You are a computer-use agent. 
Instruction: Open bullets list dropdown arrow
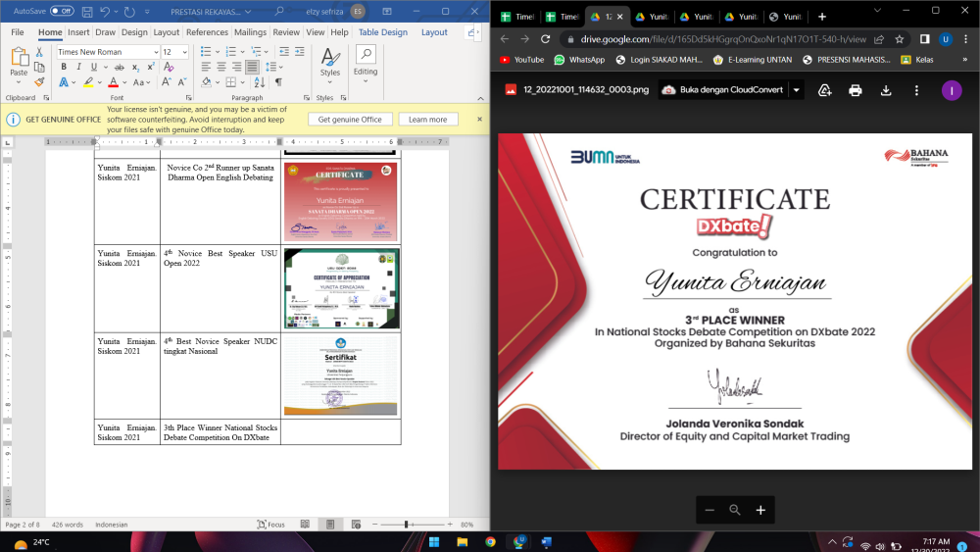(x=218, y=52)
